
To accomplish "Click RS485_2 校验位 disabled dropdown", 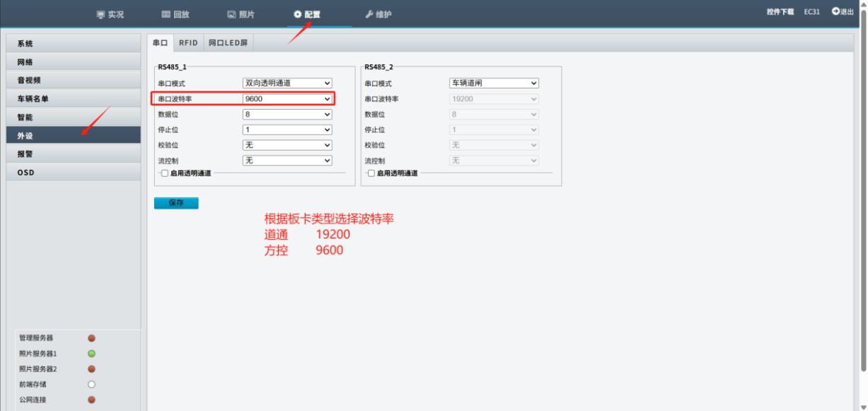I will (x=494, y=145).
